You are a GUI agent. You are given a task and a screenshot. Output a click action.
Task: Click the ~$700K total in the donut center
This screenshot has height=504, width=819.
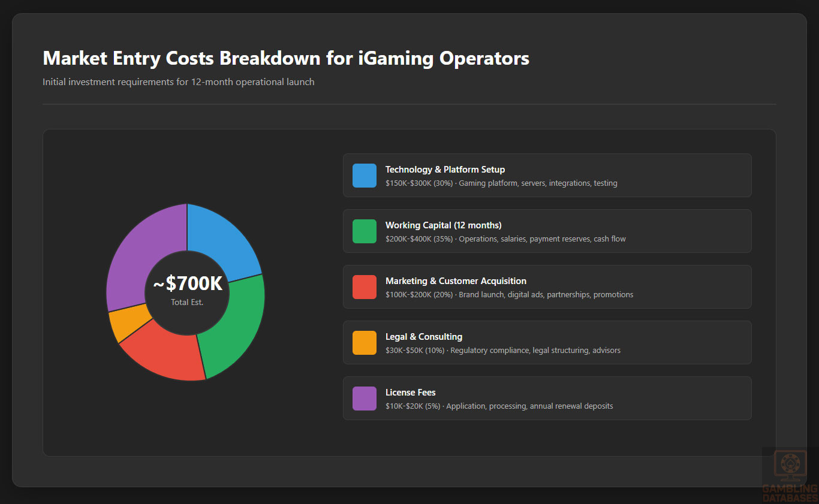pyautogui.click(x=187, y=283)
